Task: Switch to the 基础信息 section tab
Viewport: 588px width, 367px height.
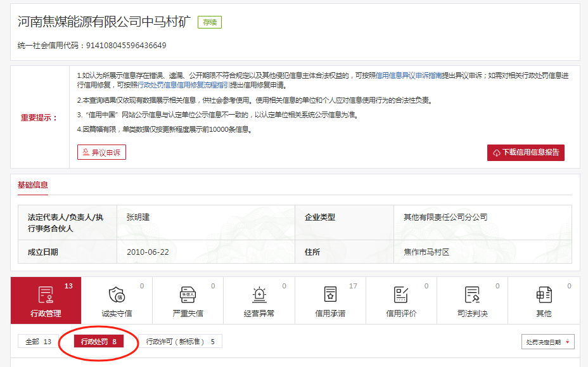Action: coord(33,185)
